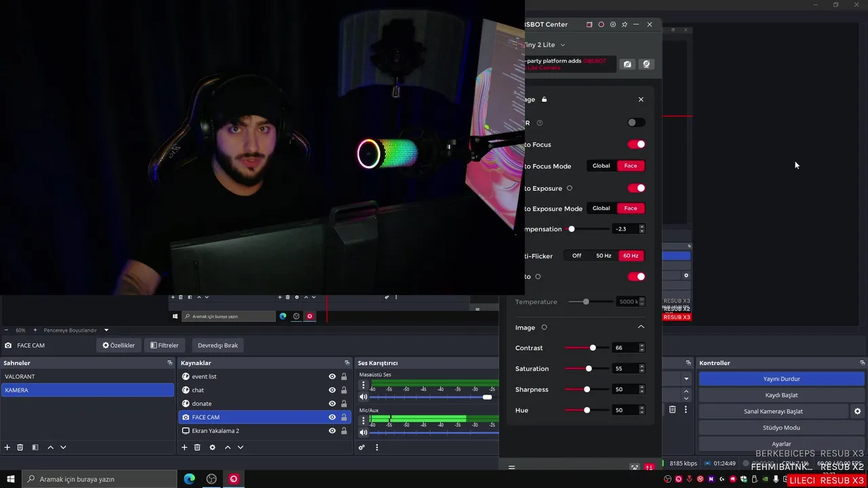Hide the chat source

[332, 390]
